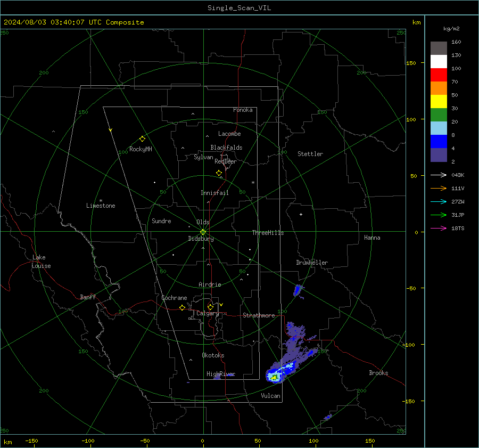
Task: Click the Lacombe town label
Action: point(229,134)
